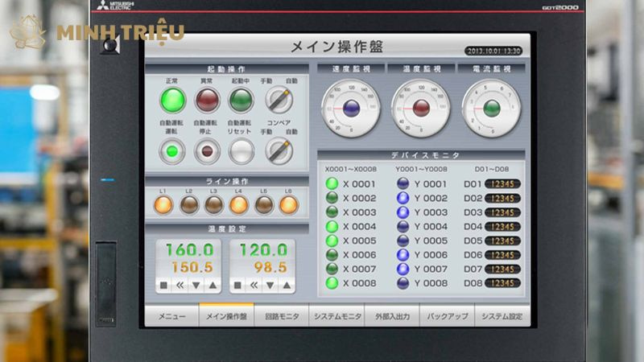Image resolution: width=644 pixels, height=362 pixels.
Task: Open the システムモニタ tab
Action: pyautogui.click(x=337, y=316)
